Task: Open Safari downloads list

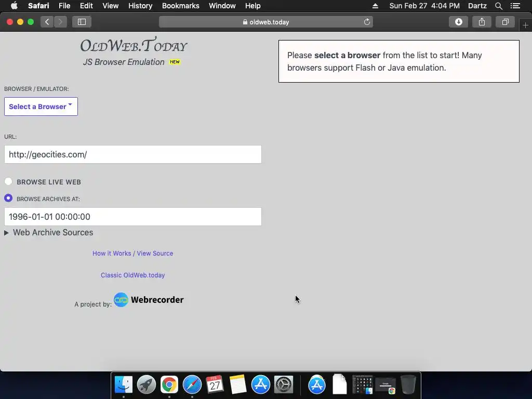Action: (458, 22)
